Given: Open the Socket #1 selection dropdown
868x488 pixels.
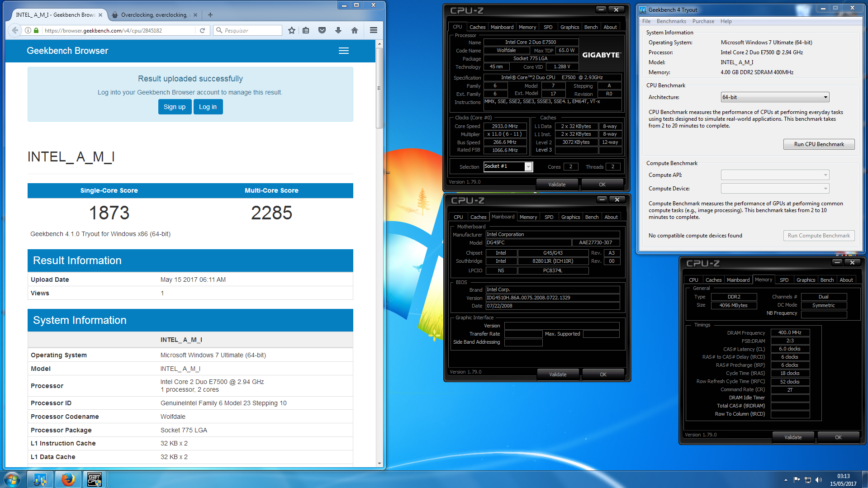Looking at the screenshot, I should coord(508,166).
